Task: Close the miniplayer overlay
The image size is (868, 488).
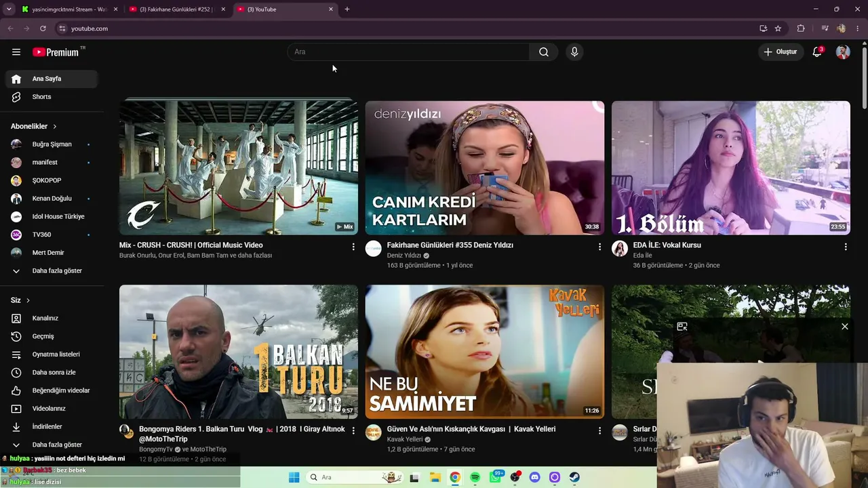Action: point(845,327)
